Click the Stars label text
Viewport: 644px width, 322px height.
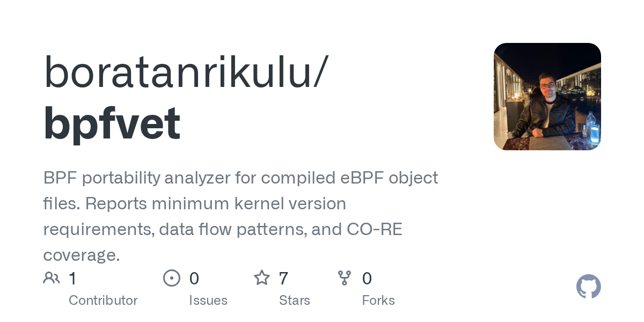coord(295,301)
